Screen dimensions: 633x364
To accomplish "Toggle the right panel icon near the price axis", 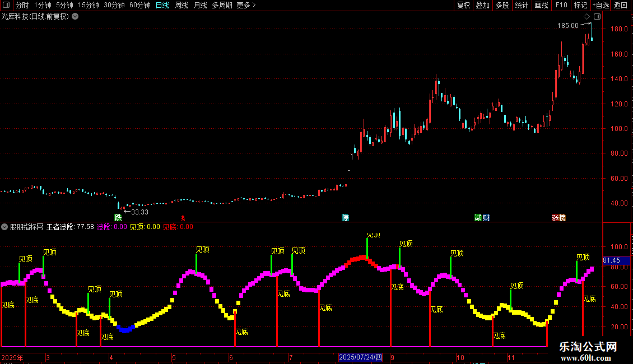I will (598, 17).
